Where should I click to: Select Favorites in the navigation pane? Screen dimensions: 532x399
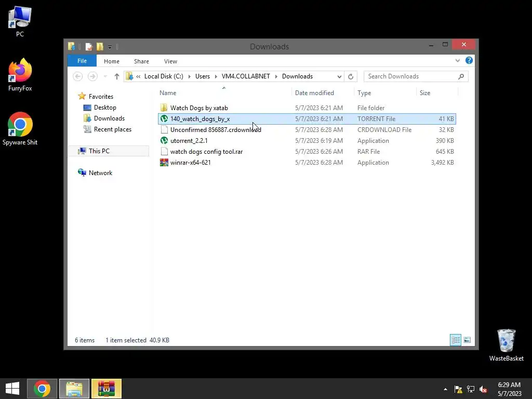[101, 96]
